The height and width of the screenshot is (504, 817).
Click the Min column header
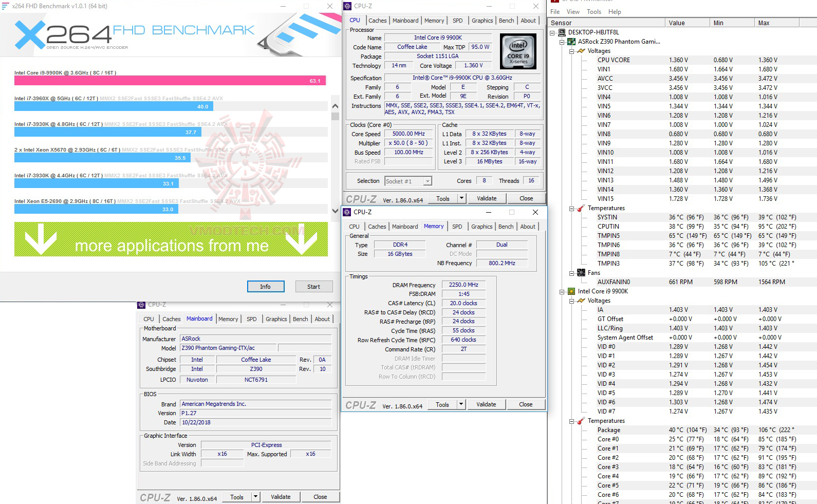click(x=732, y=23)
